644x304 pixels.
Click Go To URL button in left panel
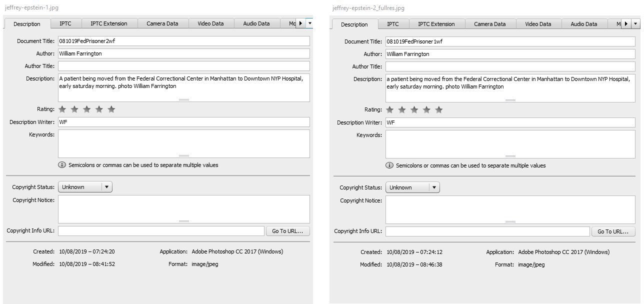pos(287,231)
